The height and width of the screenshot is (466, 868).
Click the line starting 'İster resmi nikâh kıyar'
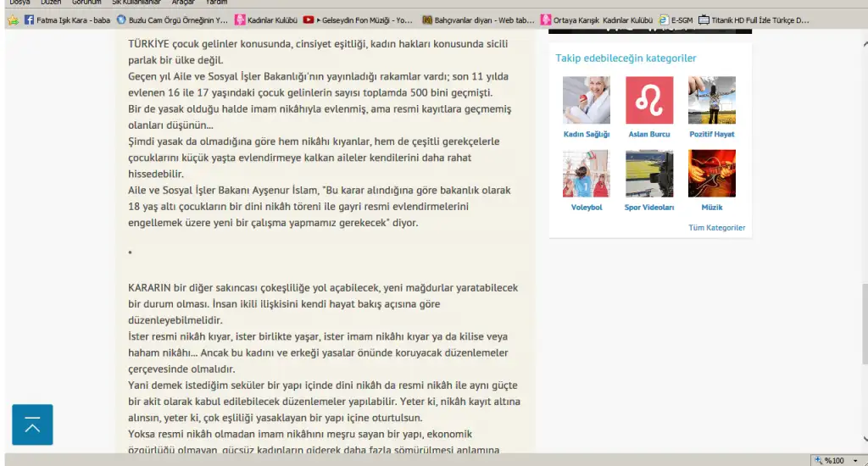(x=318, y=336)
